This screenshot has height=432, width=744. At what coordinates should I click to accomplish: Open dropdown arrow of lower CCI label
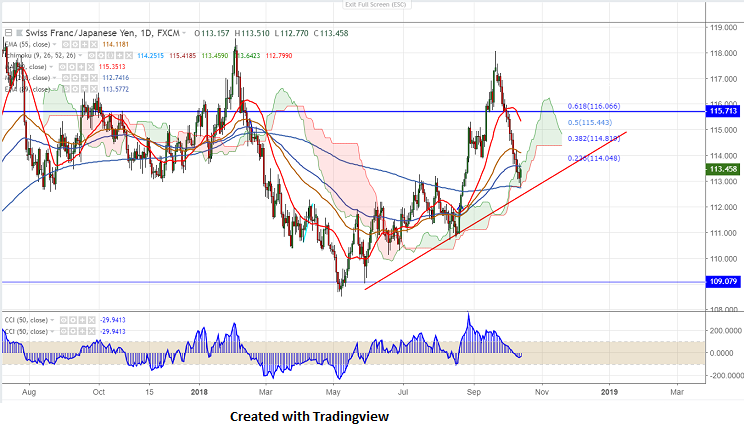click(52, 331)
